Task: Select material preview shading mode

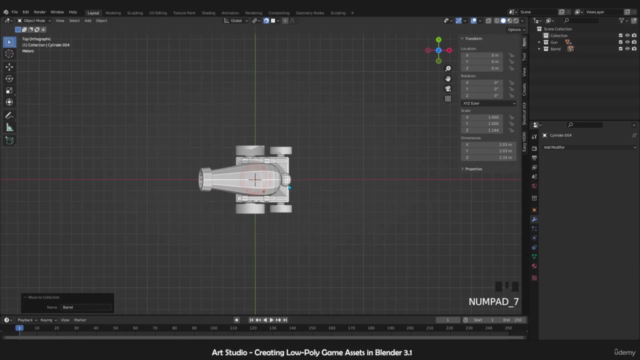Action: [510, 21]
